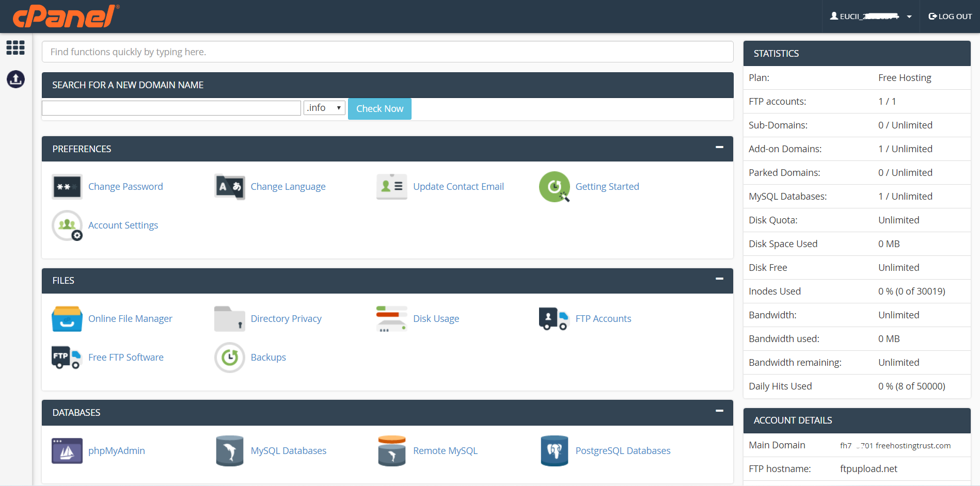Screen dimensions: 980x486
Task: Expand the user account menu chevron
Action: pyautogui.click(x=908, y=16)
